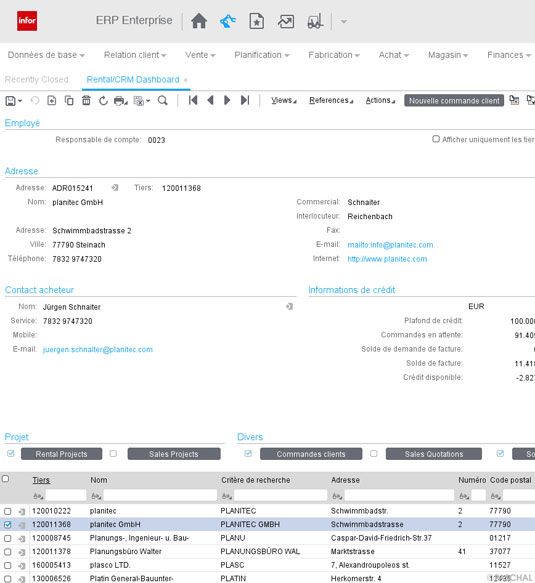Deselect row planitec GmbH 120011368 checkbox

pyautogui.click(x=7, y=525)
